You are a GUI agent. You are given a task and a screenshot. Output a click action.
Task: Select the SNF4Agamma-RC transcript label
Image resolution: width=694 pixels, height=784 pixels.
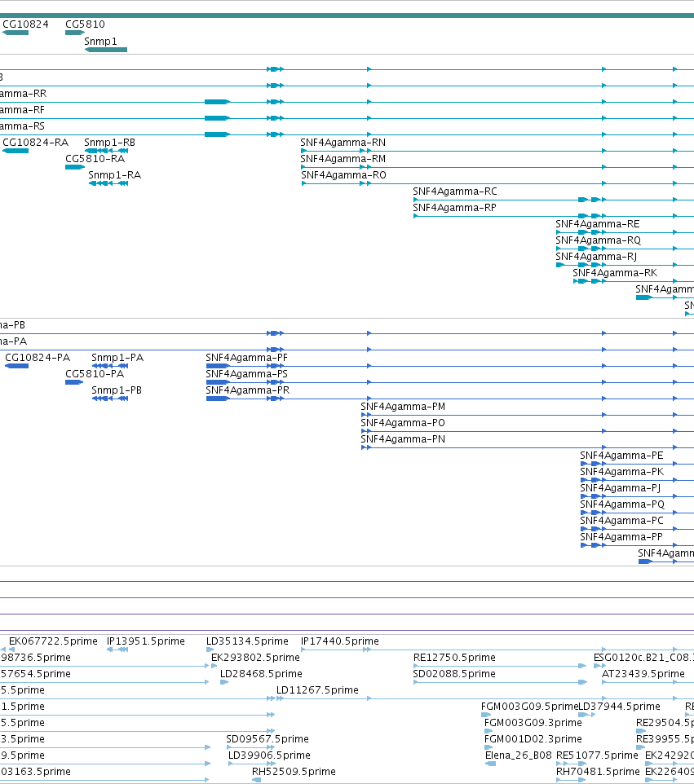455,192
